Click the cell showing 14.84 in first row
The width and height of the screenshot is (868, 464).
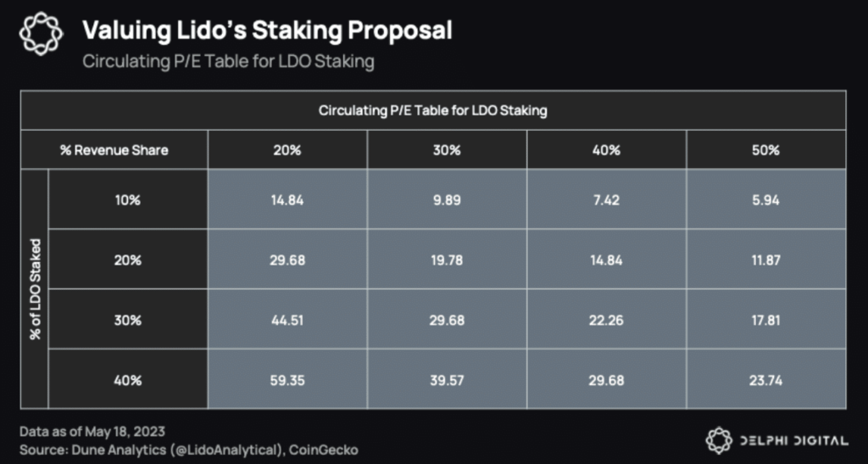click(x=287, y=199)
